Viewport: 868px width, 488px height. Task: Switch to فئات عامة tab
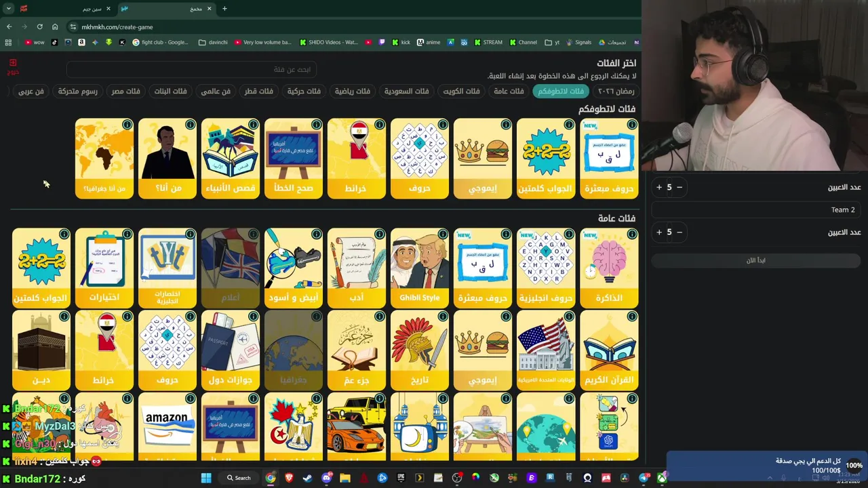tap(509, 91)
